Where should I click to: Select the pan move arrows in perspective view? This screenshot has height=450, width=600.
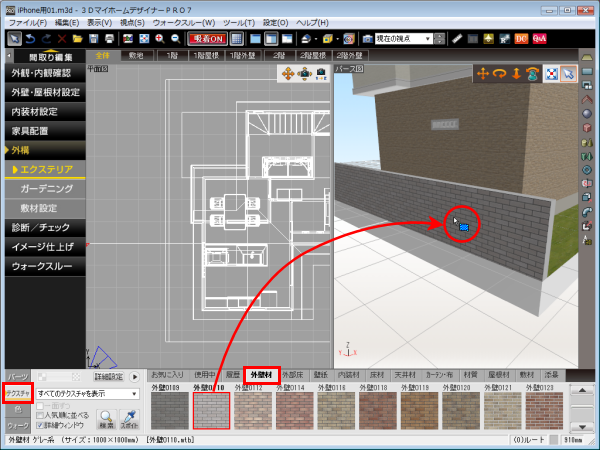tap(483, 74)
